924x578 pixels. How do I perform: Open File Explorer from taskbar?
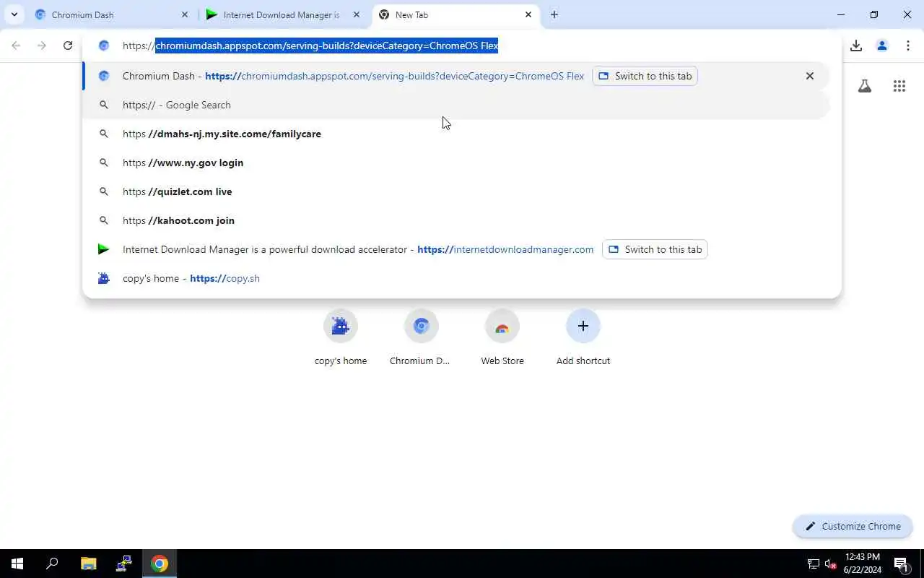88,564
